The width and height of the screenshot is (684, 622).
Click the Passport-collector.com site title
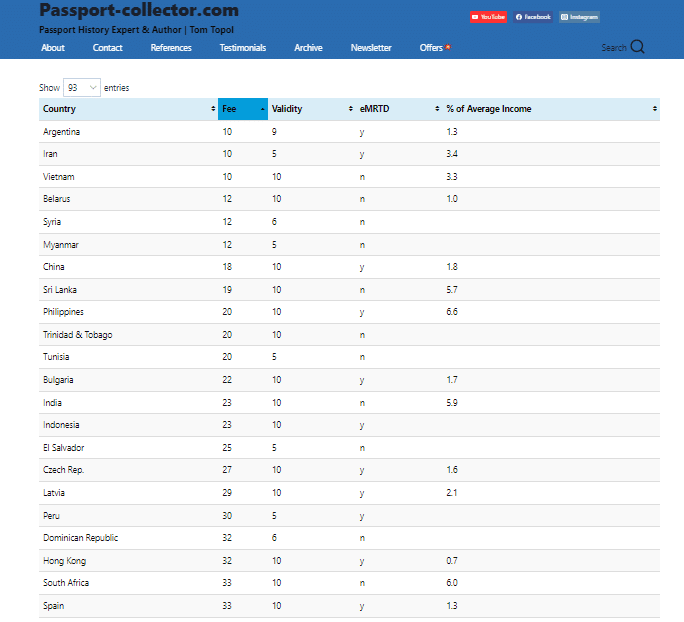tap(138, 11)
